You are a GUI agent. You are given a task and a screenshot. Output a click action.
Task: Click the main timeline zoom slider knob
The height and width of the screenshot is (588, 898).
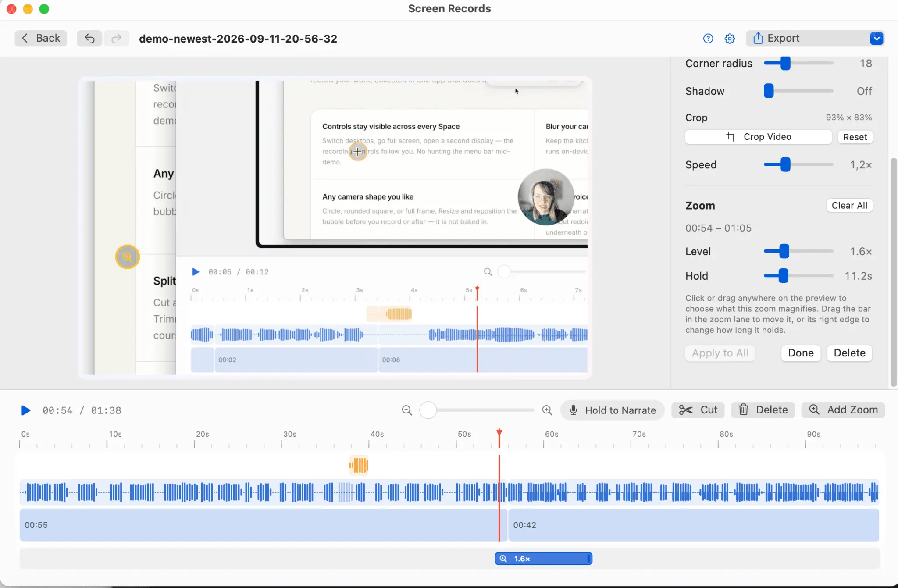click(428, 410)
